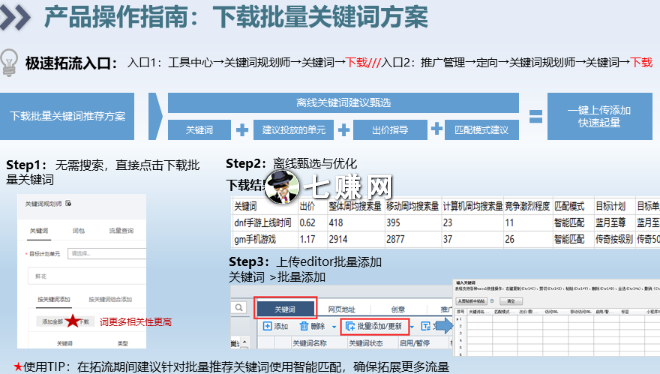The width and height of the screenshot is (660, 374).
Task: Select the 按关键词组合添加 sub-tab
Action: click(x=110, y=300)
